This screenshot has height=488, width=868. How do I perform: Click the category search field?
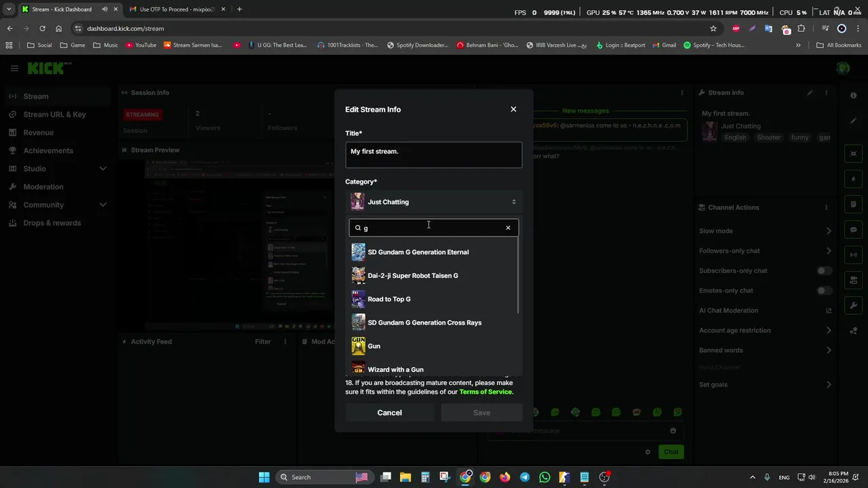(433, 228)
